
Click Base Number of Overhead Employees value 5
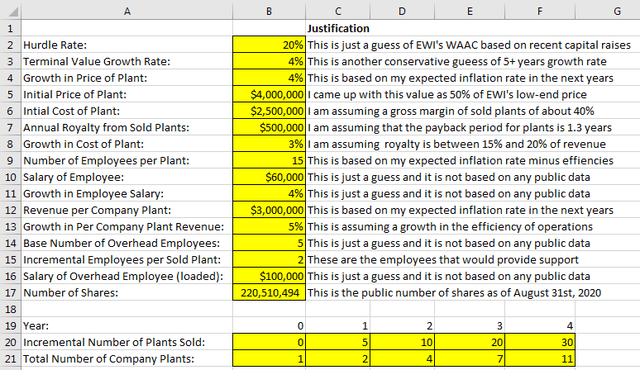[269, 243]
